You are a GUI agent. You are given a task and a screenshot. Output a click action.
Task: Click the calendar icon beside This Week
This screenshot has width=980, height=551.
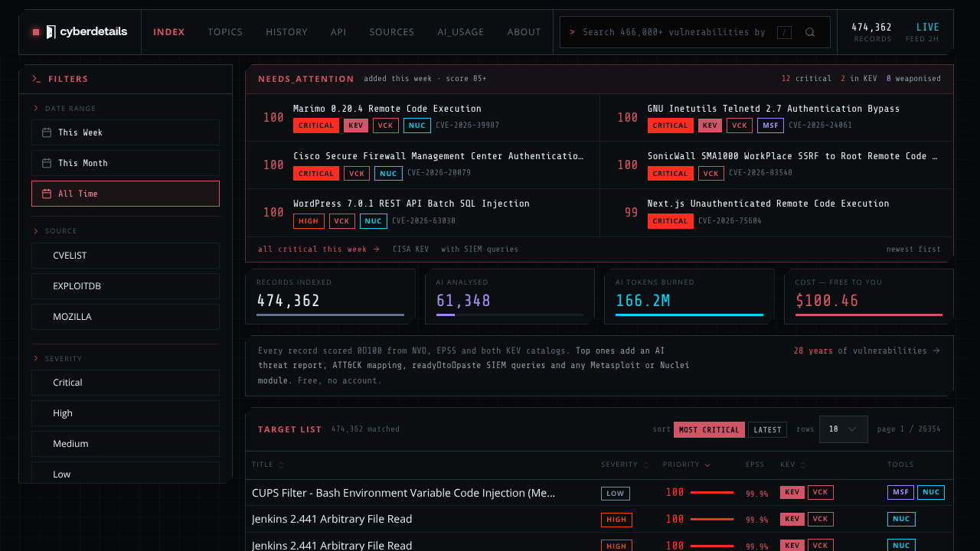tap(47, 132)
